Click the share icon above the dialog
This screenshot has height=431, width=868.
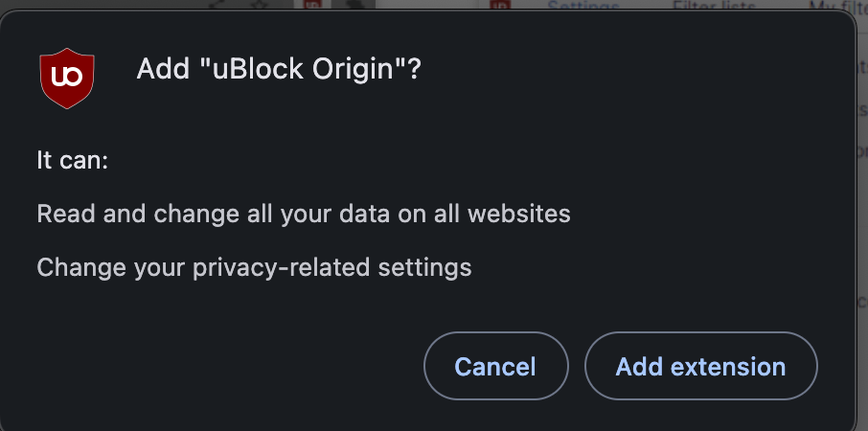218,5
